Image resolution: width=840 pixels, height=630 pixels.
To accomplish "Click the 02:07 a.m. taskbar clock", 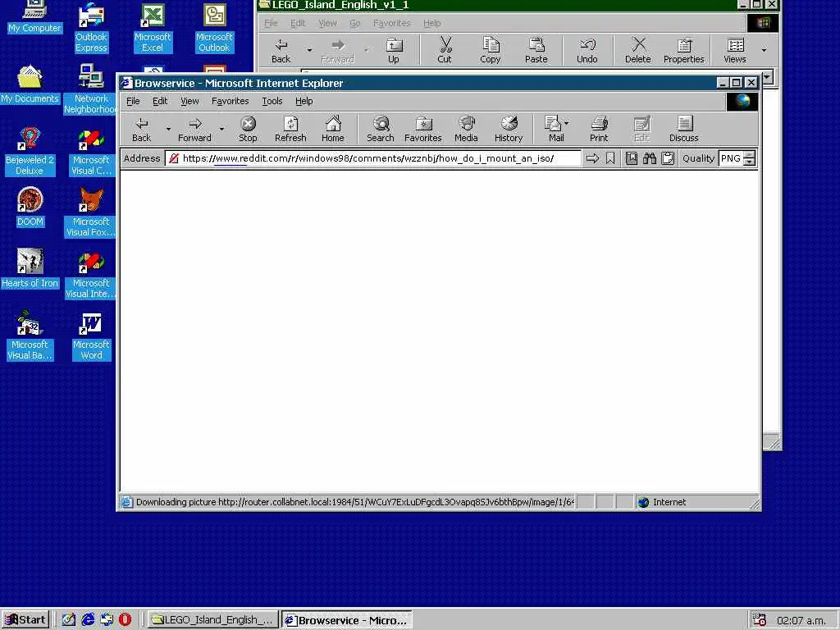I will (801, 620).
